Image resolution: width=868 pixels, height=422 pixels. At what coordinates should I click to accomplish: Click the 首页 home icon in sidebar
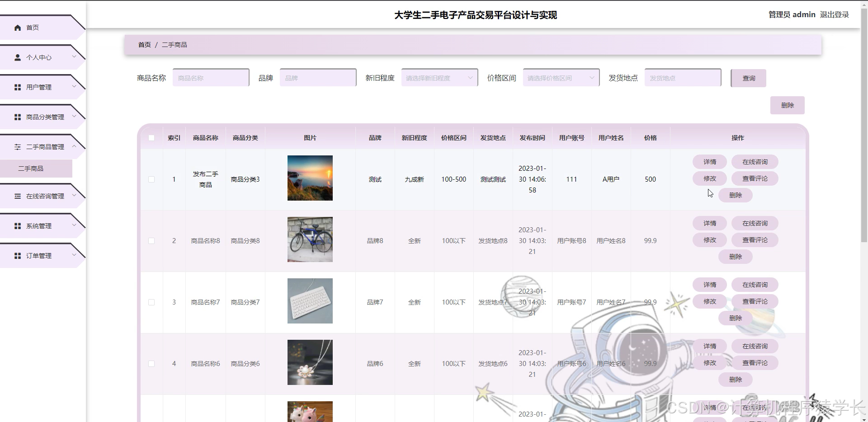coord(18,28)
